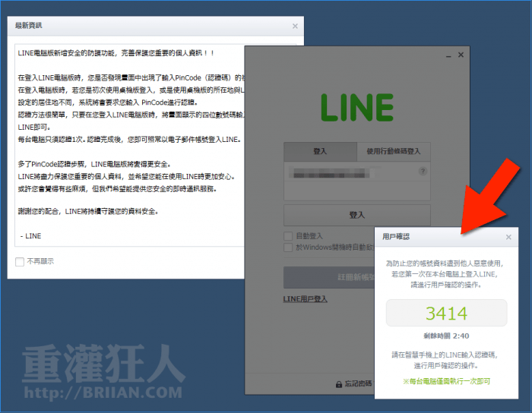Click the green LINE logo

[357, 108]
